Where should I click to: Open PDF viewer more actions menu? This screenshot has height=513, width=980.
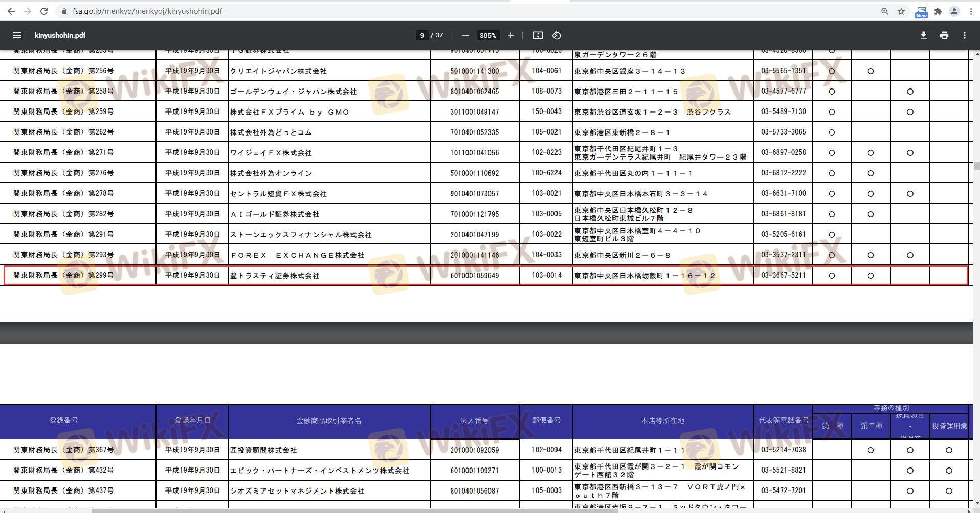pos(964,35)
